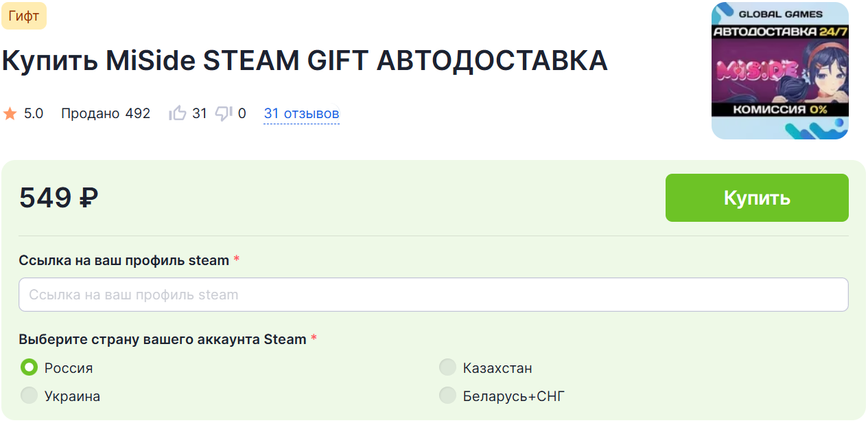Viewport: 868px width, 423px height.
Task: Click the negative reviews count 0
Action: click(242, 114)
